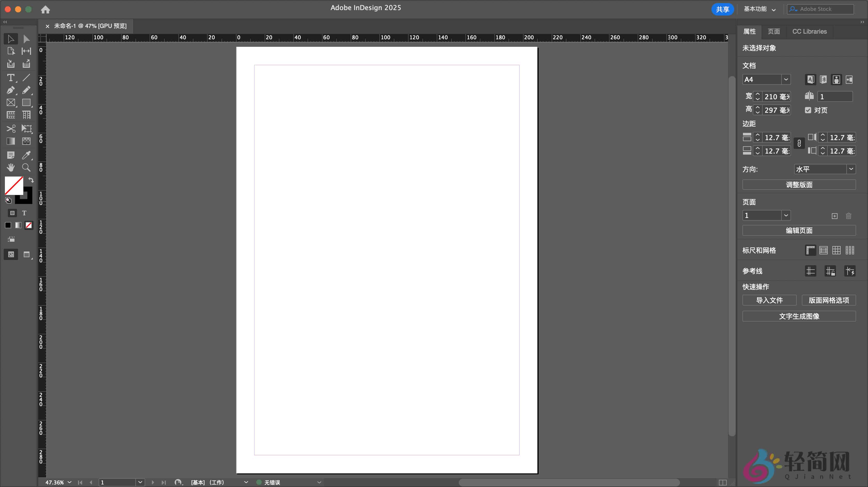Toggle guide locking in 参考线 section
868x487 pixels.
click(830, 271)
